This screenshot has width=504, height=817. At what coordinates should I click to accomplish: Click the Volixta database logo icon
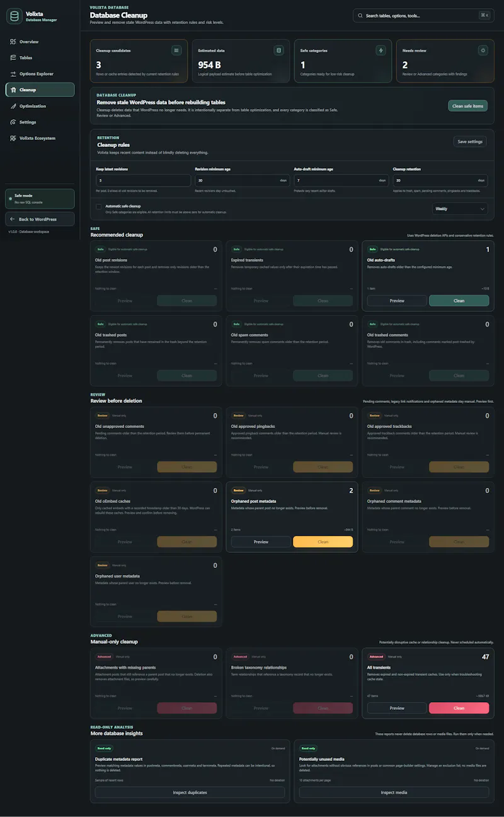coord(14,16)
